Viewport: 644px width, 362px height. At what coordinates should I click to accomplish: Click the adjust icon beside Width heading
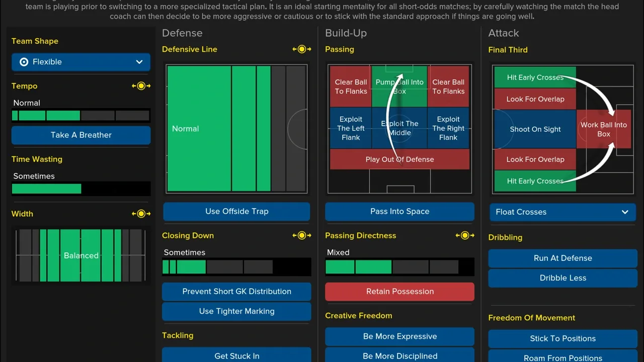tap(141, 214)
